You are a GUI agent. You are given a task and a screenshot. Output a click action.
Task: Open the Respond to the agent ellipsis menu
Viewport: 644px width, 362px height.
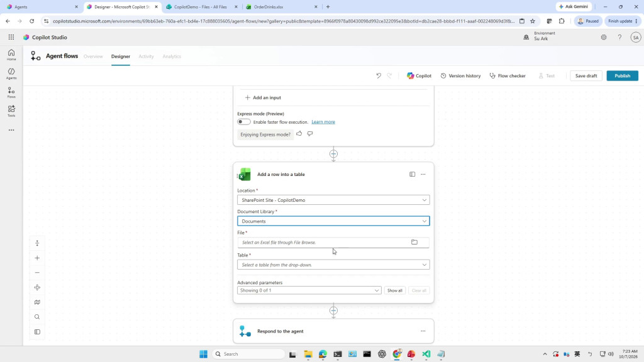pyautogui.click(x=423, y=331)
